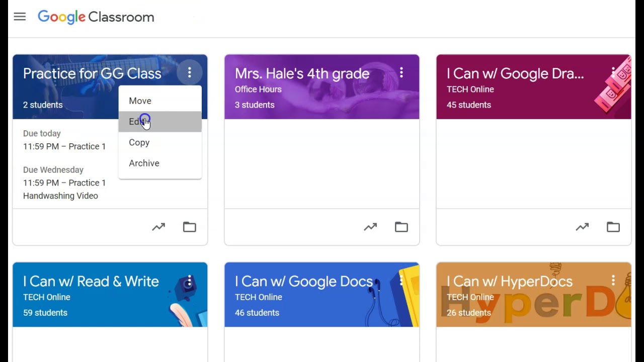Open I Can w/ HyperDocs class

[510, 281]
